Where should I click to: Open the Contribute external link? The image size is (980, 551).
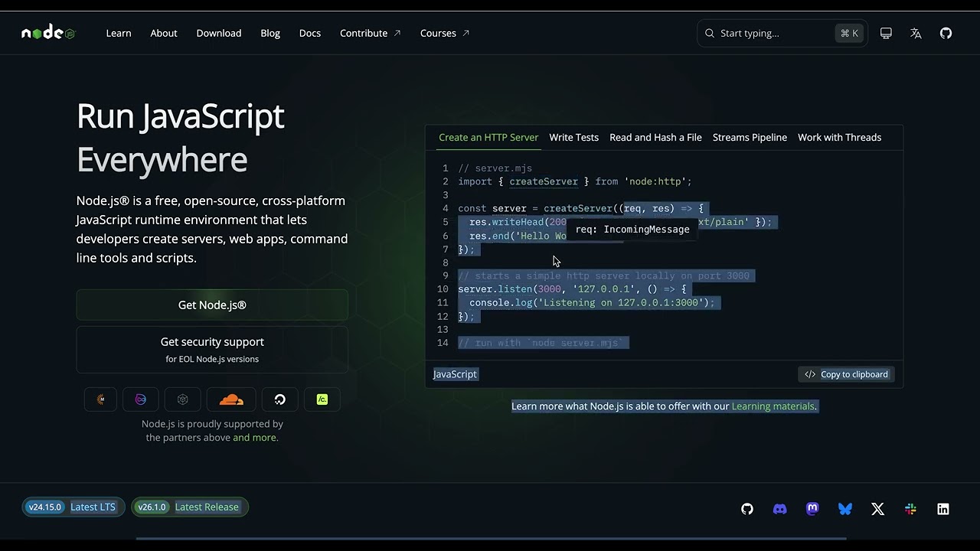[x=371, y=33]
